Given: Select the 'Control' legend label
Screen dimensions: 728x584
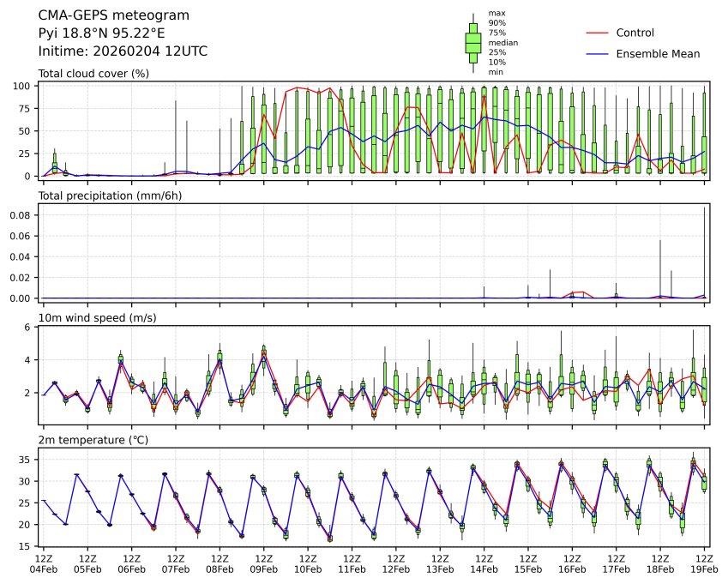Looking at the screenshot, I should pyautogui.click(x=635, y=33).
